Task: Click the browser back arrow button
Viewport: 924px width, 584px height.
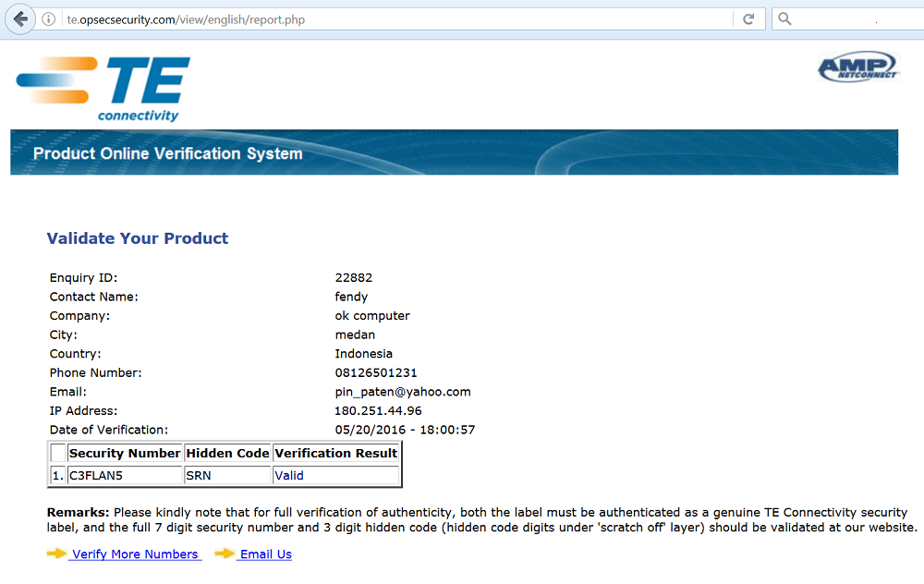Action: point(20,18)
